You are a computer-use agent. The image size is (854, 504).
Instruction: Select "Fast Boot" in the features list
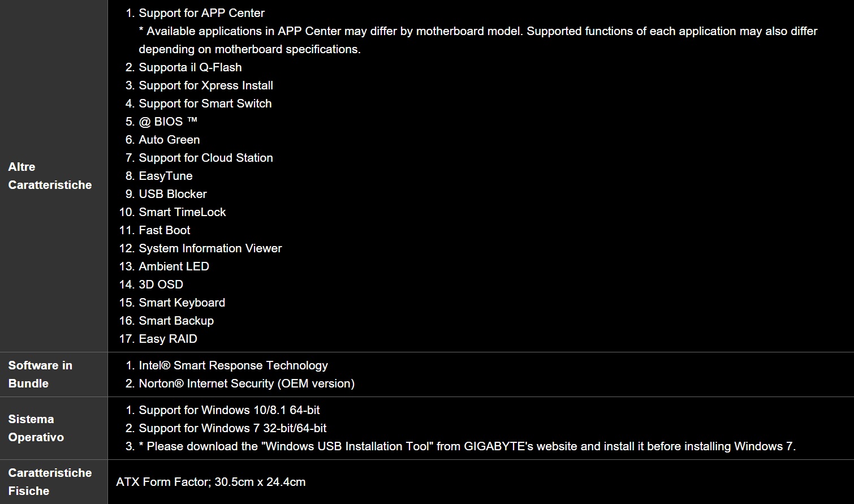point(165,230)
